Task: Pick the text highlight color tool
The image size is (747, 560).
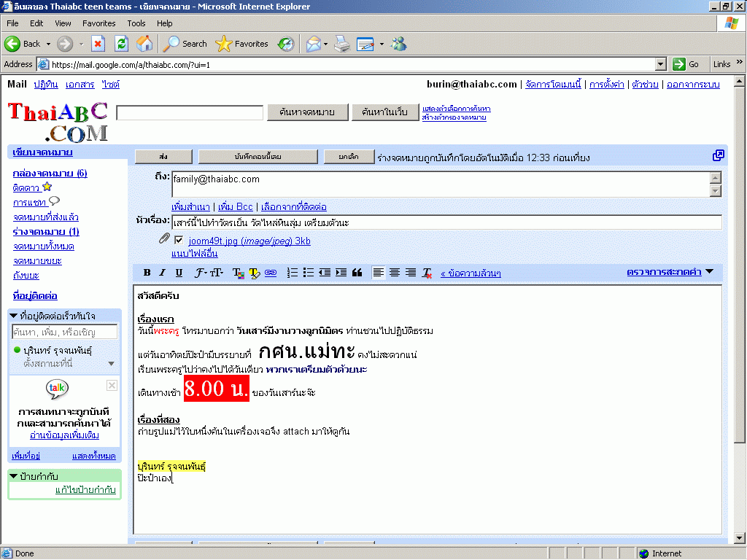Action: (x=254, y=273)
